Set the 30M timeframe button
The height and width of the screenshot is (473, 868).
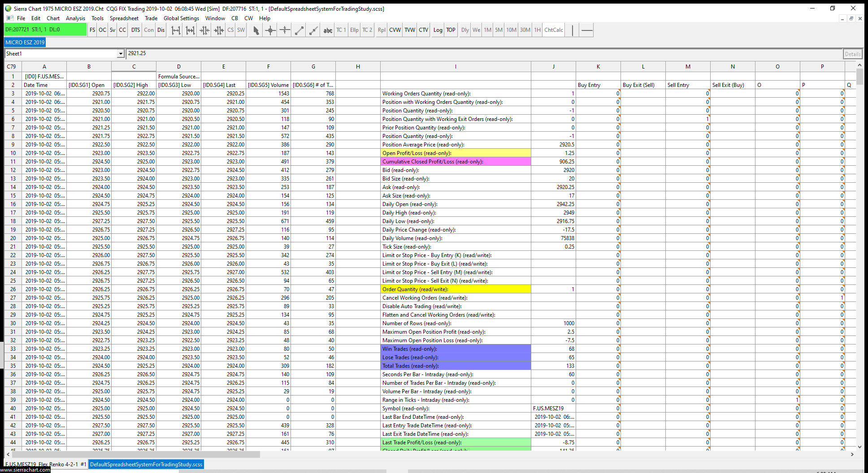[x=525, y=30]
